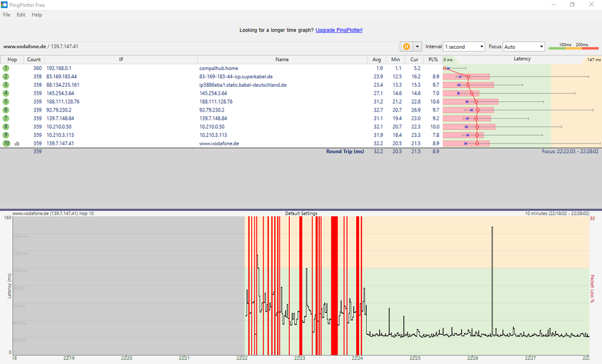Select the hop 5 green number icon

pyautogui.click(x=6, y=102)
